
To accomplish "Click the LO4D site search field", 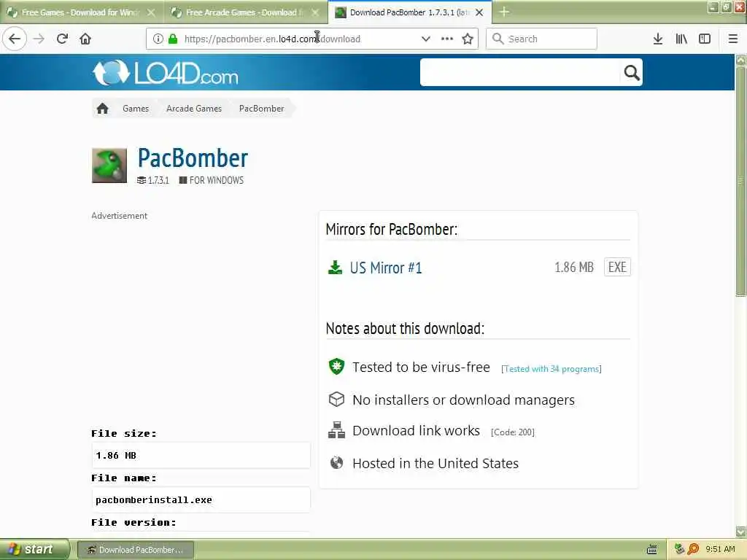I will coord(520,72).
